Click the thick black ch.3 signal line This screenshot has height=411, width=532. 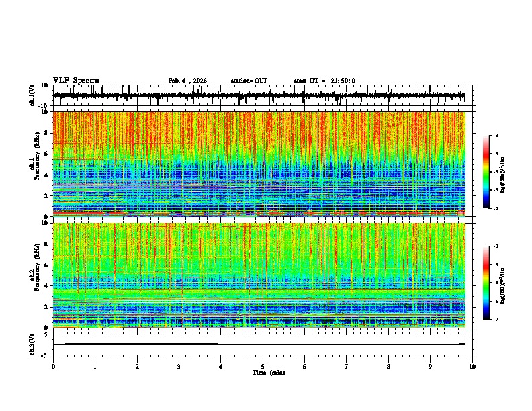tap(141, 344)
